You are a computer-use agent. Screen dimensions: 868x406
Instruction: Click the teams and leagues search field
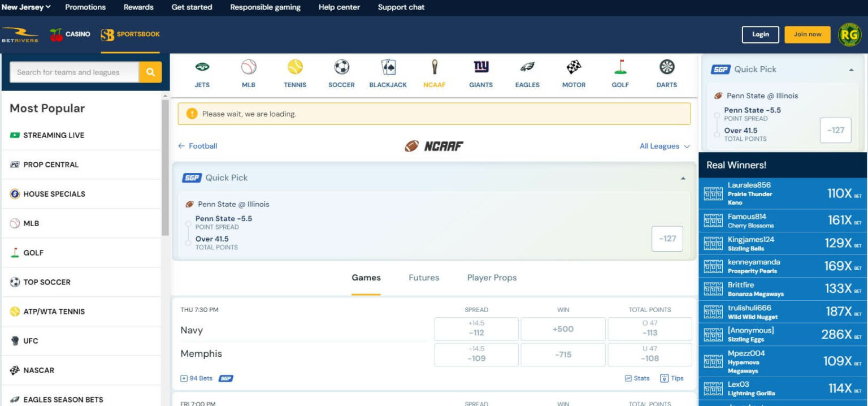tap(74, 72)
